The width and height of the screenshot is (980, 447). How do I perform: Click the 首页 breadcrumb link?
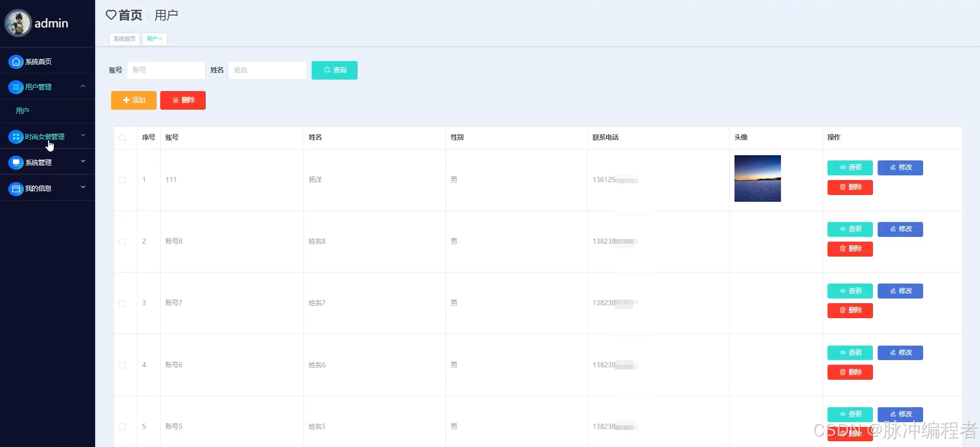(x=130, y=15)
